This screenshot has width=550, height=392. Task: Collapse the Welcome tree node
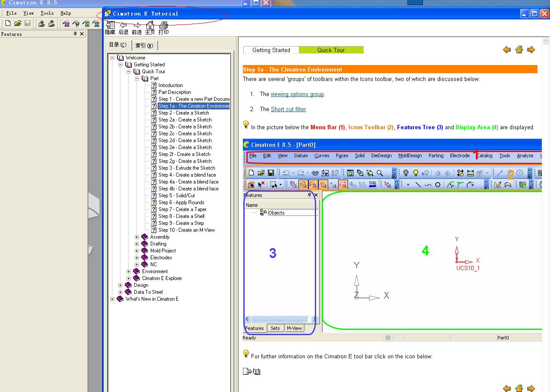(x=112, y=58)
